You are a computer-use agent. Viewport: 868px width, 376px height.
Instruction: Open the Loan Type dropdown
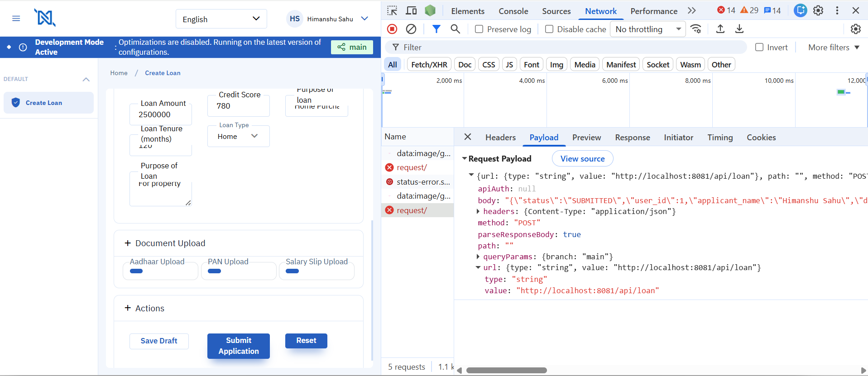pos(239,136)
